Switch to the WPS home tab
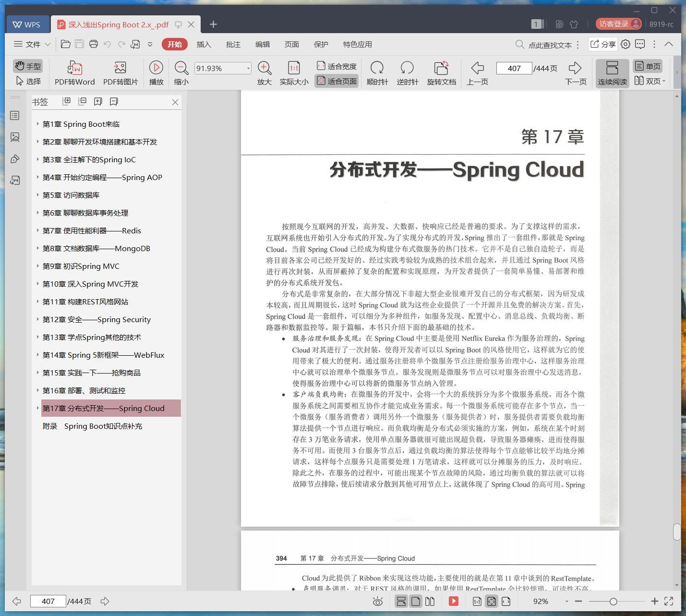This screenshot has width=686, height=616. 27,24
